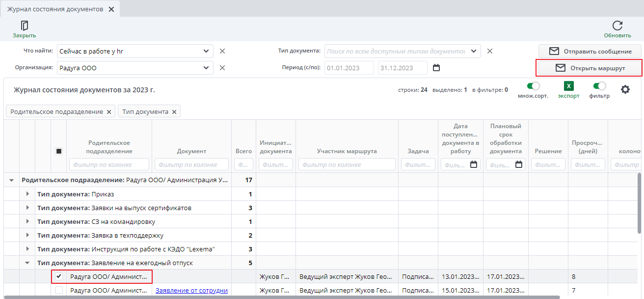Clear the Что найти field
Image resolution: width=644 pixels, height=299 pixels.
[222, 51]
